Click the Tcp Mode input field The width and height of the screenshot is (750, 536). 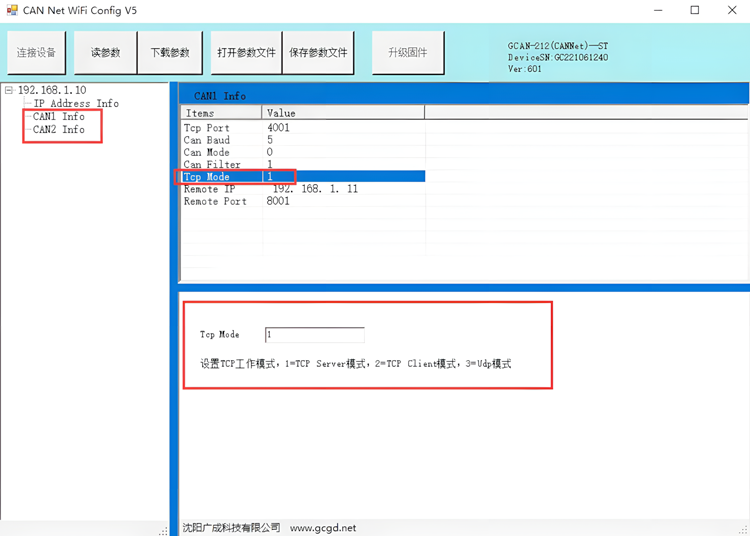(314, 335)
